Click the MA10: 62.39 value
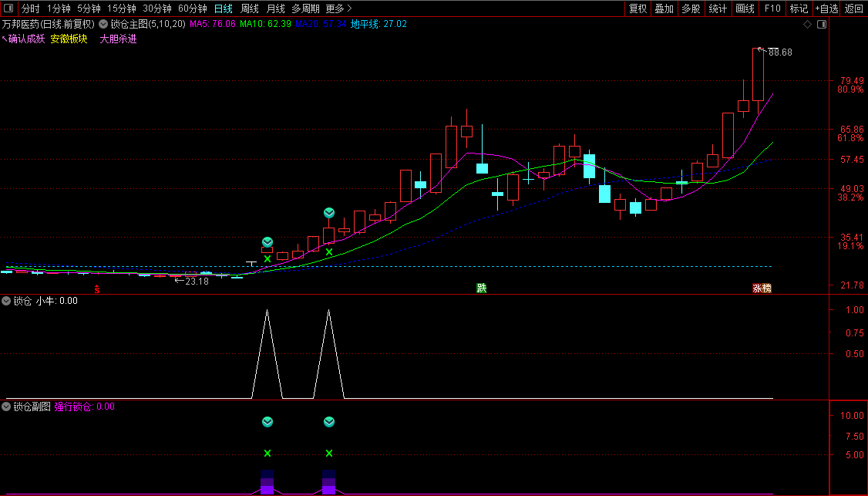Screen dimensions: 868x496 click(265, 25)
